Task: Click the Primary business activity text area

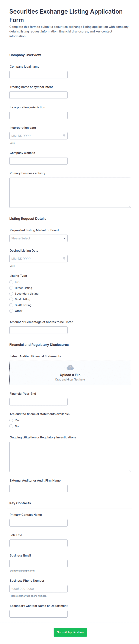Action: pyautogui.click(x=70, y=193)
